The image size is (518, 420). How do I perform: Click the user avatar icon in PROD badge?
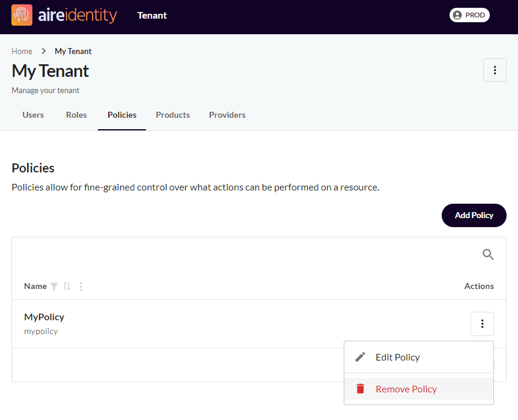coord(457,15)
